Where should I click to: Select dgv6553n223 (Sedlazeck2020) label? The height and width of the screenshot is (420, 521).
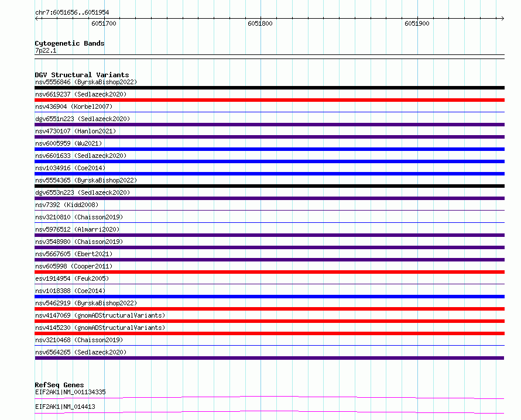pos(83,192)
